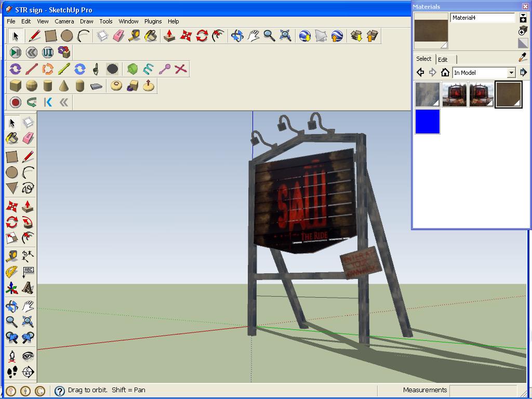Select the Pan hand tool in top toolbar

click(254, 36)
